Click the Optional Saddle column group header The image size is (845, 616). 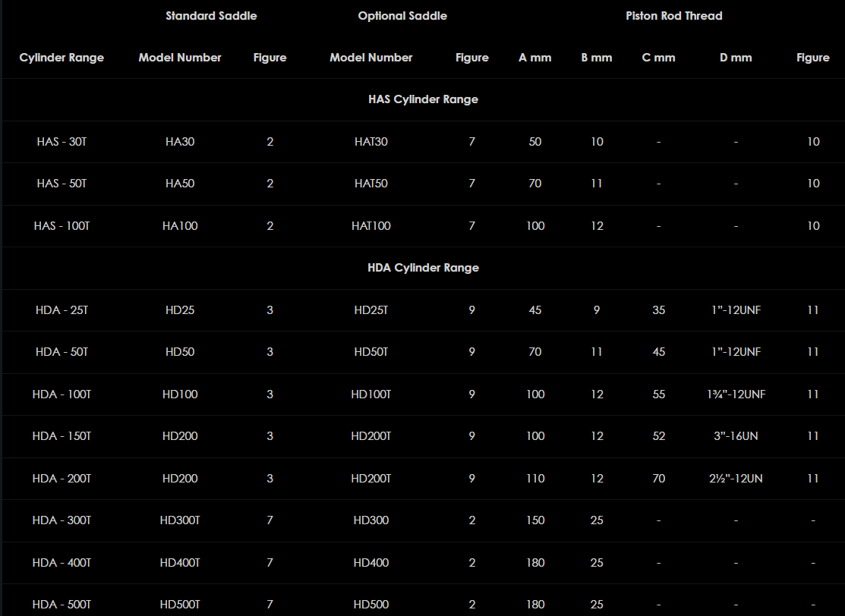point(402,16)
